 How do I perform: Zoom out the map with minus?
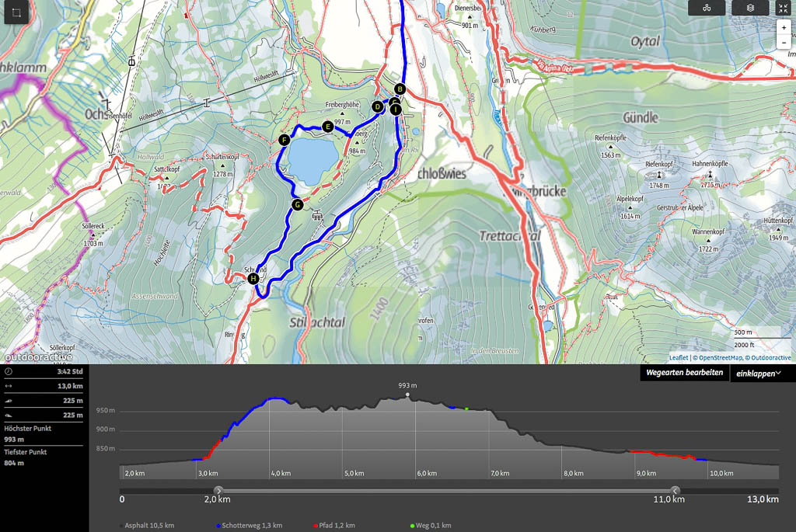tap(784, 42)
